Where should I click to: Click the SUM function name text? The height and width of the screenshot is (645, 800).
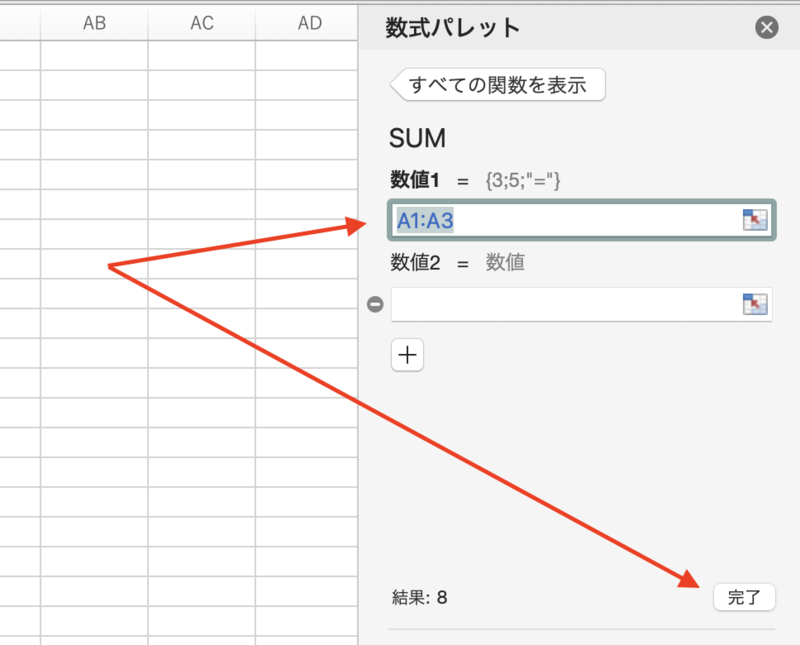point(417,138)
